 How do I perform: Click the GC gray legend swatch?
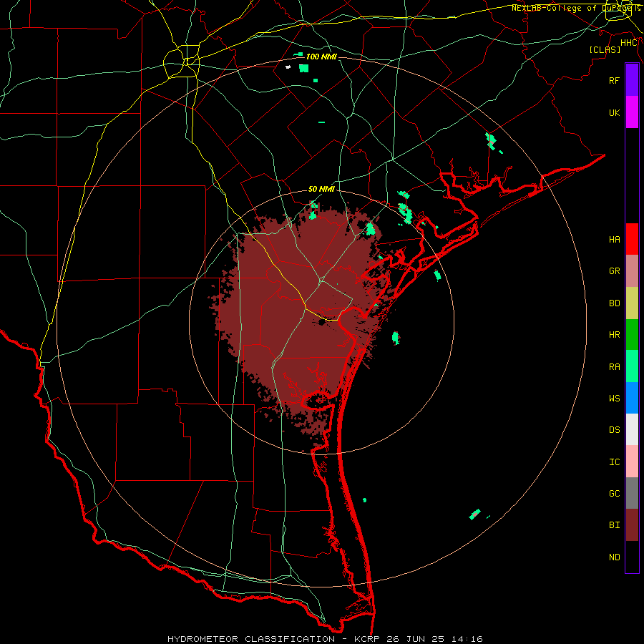coord(632,493)
